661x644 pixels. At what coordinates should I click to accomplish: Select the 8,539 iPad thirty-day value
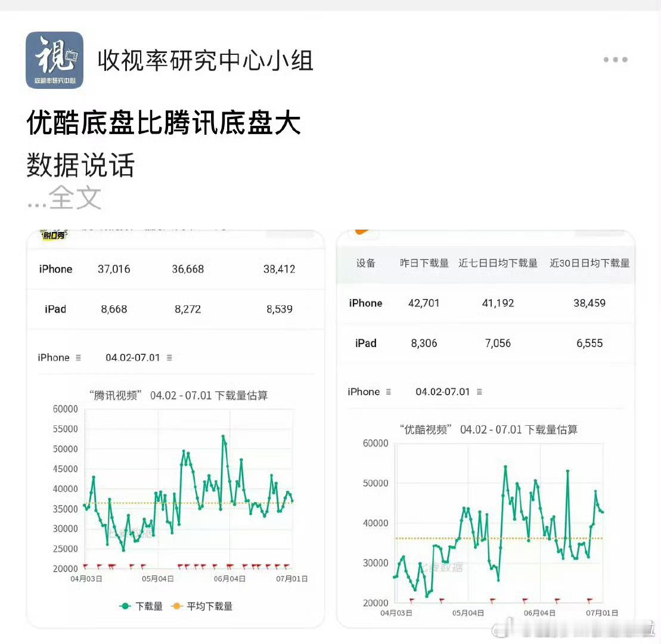(x=279, y=309)
